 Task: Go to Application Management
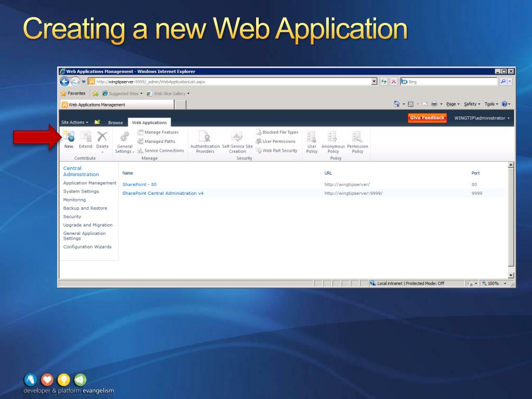[x=89, y=183]
